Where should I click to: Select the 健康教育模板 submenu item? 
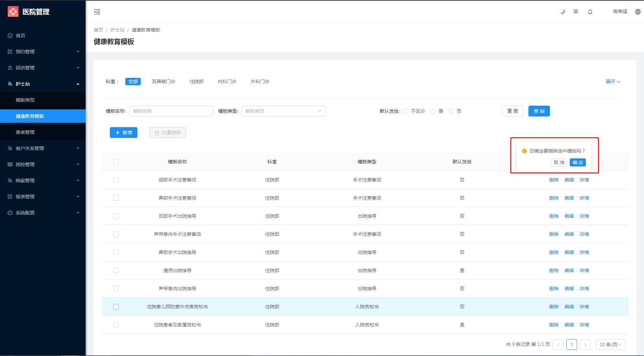coord(43,116)
